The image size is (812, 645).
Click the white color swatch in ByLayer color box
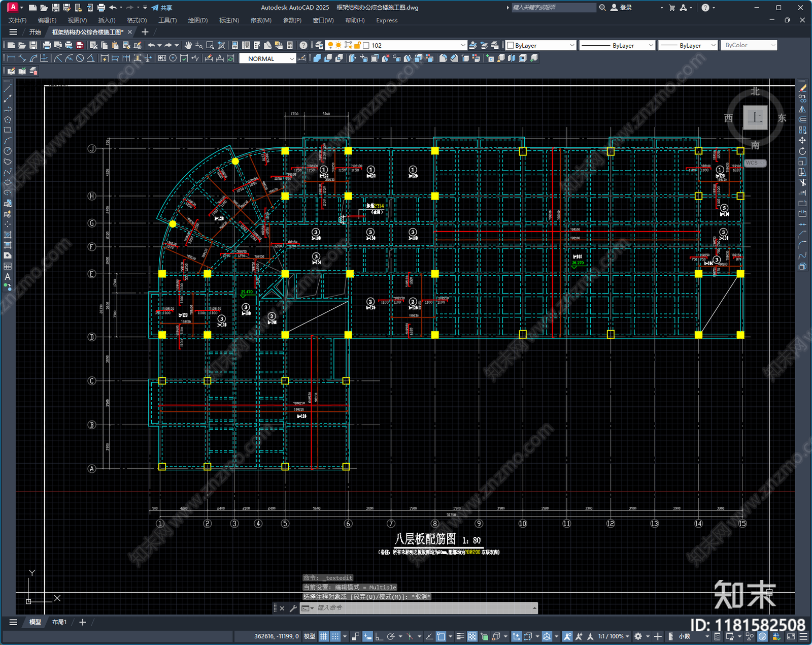click(x=511, y=45)
